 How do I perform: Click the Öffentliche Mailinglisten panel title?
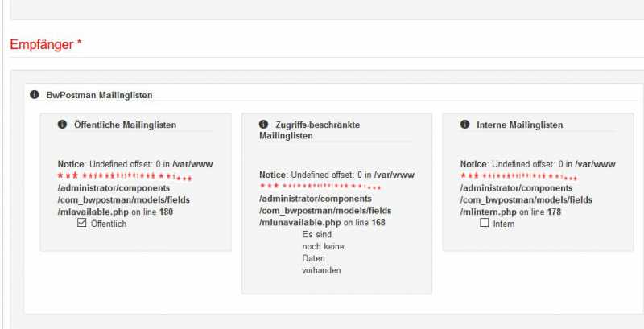[x=125, y=125]
